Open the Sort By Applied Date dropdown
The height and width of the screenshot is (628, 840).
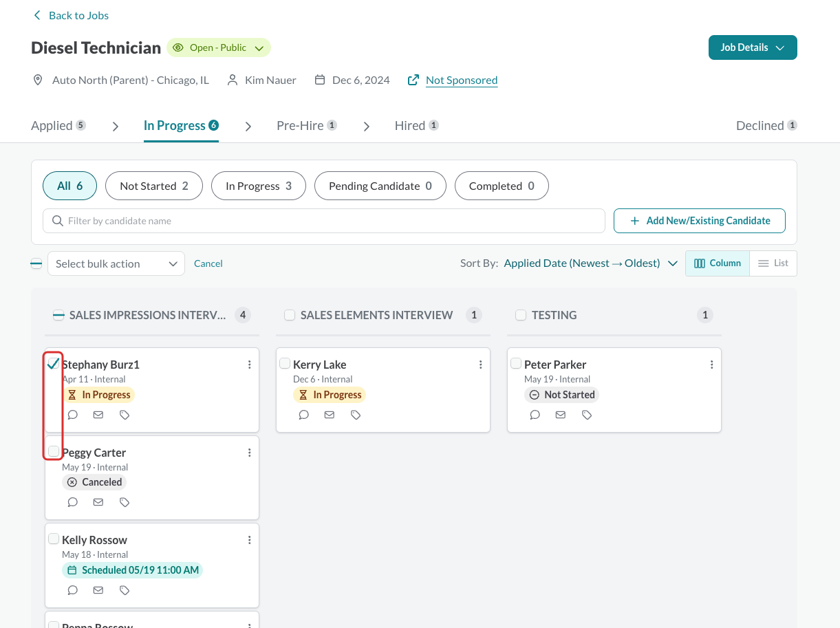[x=591, y=263]
